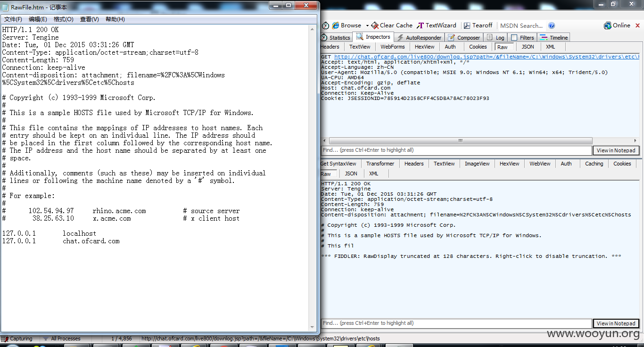This screenshot has width=644, height=347.
Task: Open the Notepad 文件(F) menu
Action: 13,19
